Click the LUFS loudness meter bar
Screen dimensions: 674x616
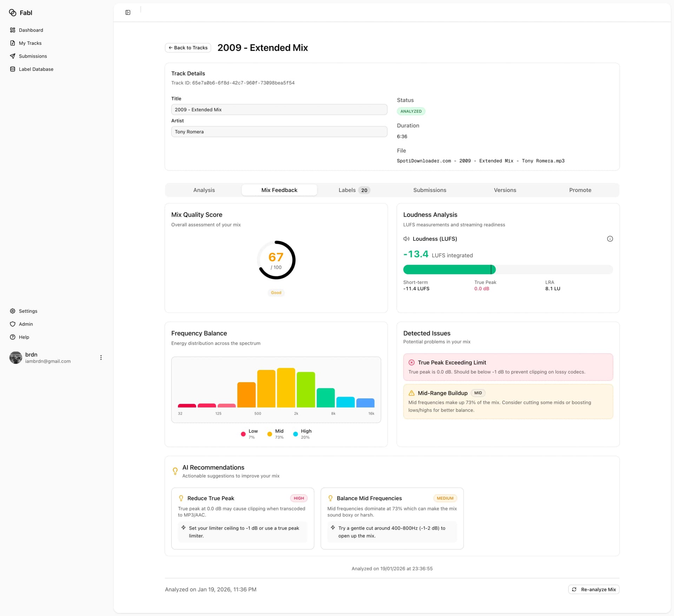(x=508, y=270)
